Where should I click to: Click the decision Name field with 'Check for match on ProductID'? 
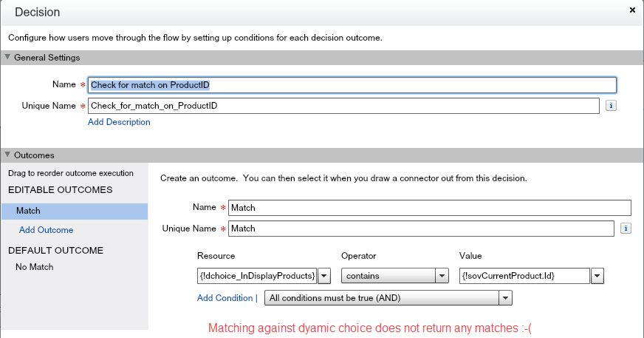pyautogui.click(x=352, y=85)
